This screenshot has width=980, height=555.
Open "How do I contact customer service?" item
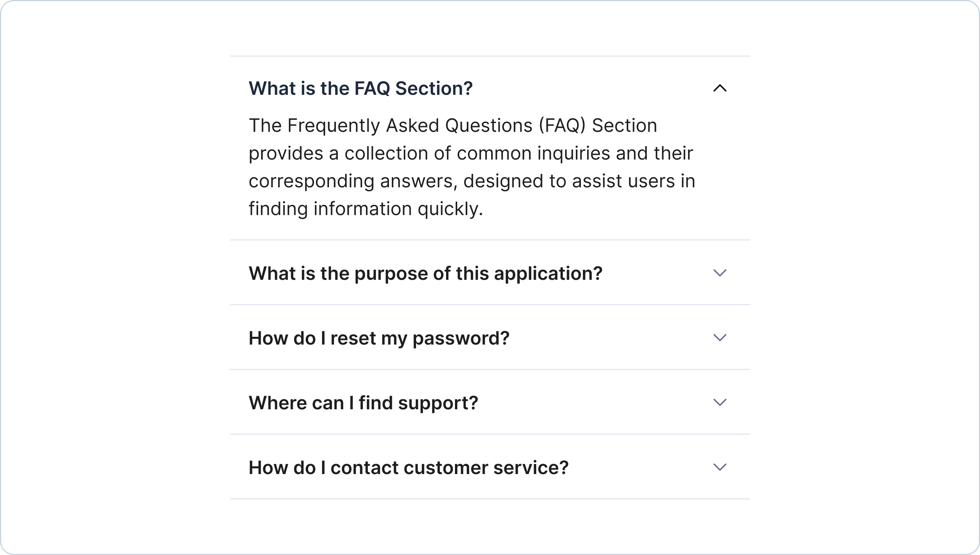[x=408, y=468]
